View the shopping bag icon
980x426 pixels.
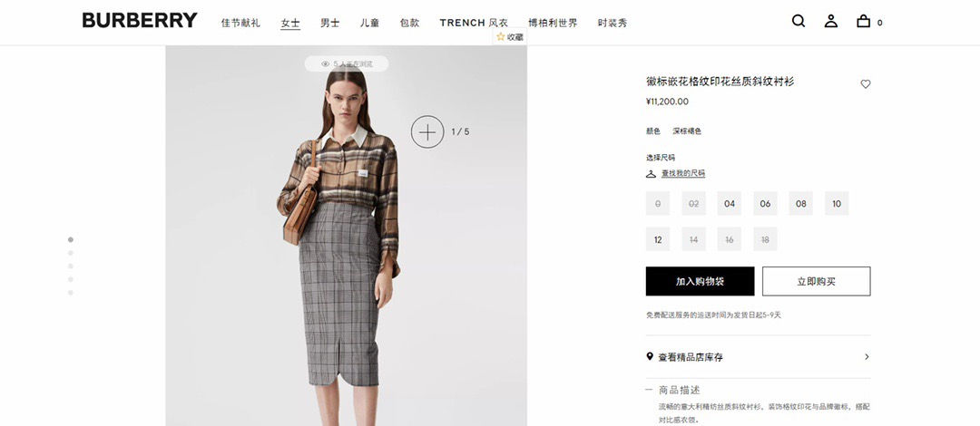(x=863, y=21)
